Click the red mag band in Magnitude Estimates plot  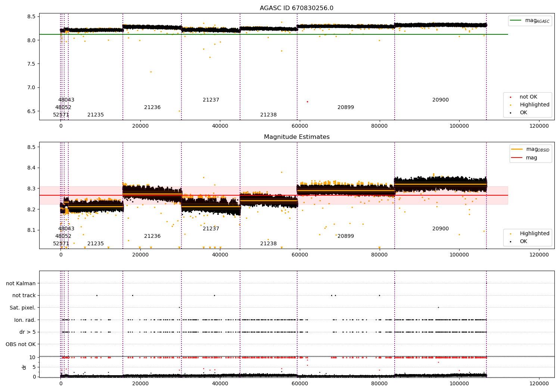pyautogui.click(x=274, y=195)
